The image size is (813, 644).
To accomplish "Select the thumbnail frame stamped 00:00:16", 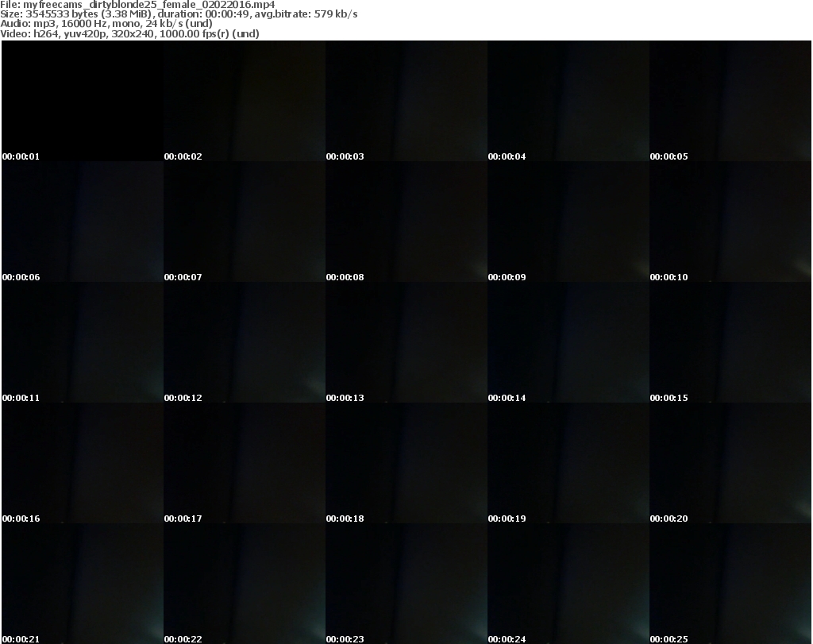I will point(83,463).
